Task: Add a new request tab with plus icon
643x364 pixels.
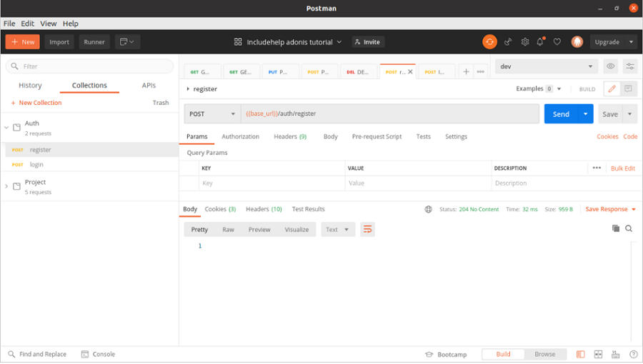Action: coord(466,71)
